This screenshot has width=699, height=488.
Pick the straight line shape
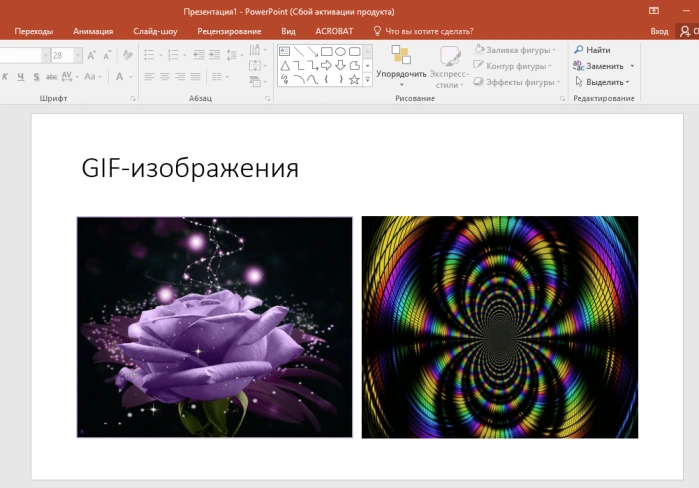(299, 52)
